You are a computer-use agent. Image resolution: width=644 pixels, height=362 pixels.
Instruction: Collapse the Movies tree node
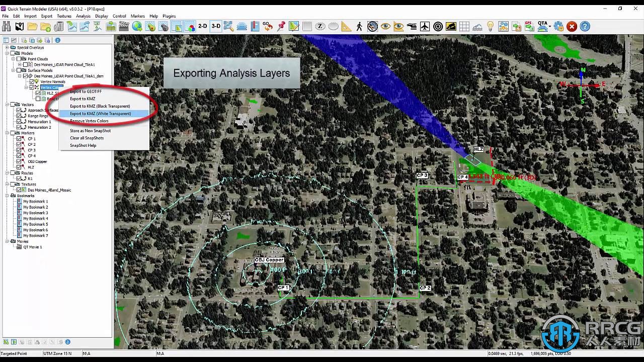click(7, 241)
